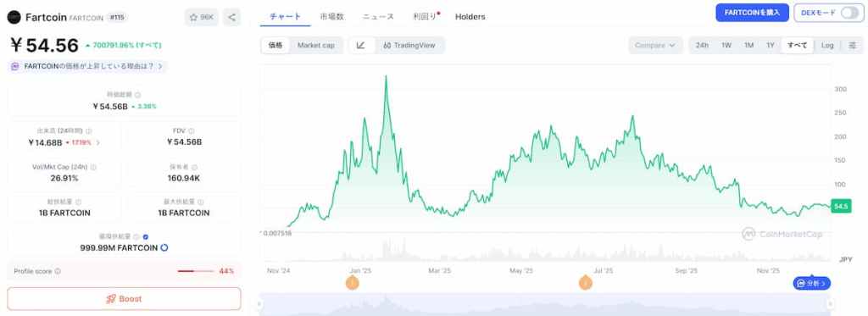Click the 160.94K holders value
The width and height of the screenshot is (868, 316).
pos(184,178)
